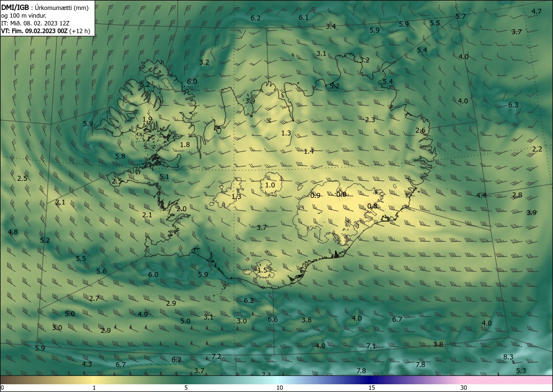Click the colour scale label '15'

click(372, 388)
